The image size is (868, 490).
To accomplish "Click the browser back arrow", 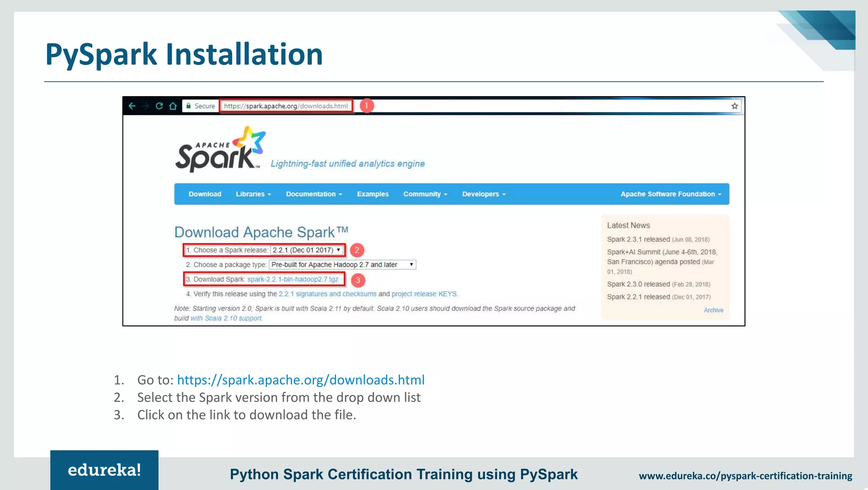I will pyautogui.click(x=132, y=106).
